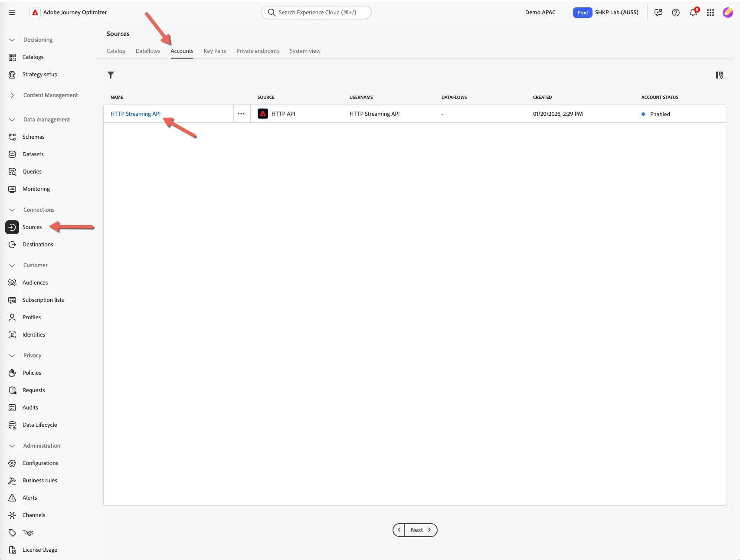This screenshot has height=560, width=740.
Task: Collapse the Customer section
Action: coord(12,265)
